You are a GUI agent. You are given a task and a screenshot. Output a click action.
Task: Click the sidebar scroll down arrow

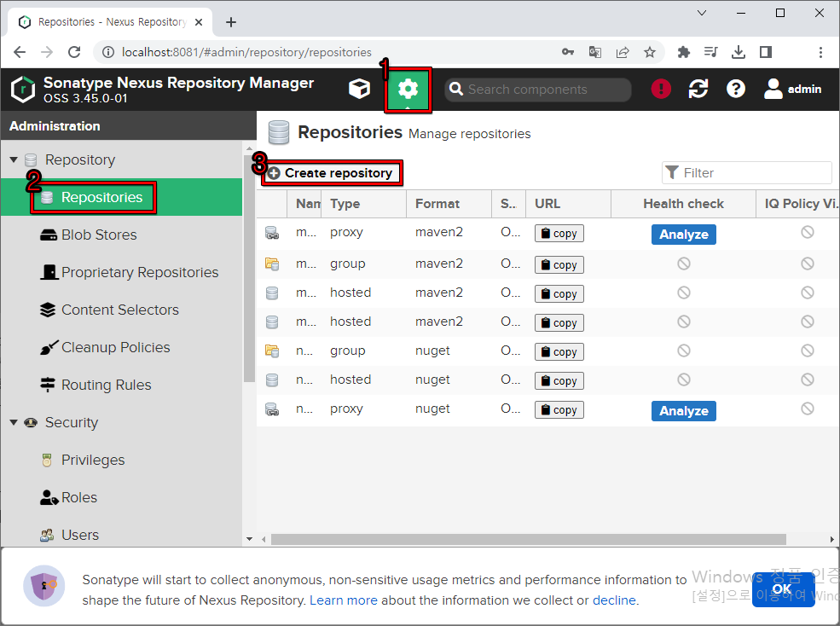pyautogui.click(x=249, y=539)
